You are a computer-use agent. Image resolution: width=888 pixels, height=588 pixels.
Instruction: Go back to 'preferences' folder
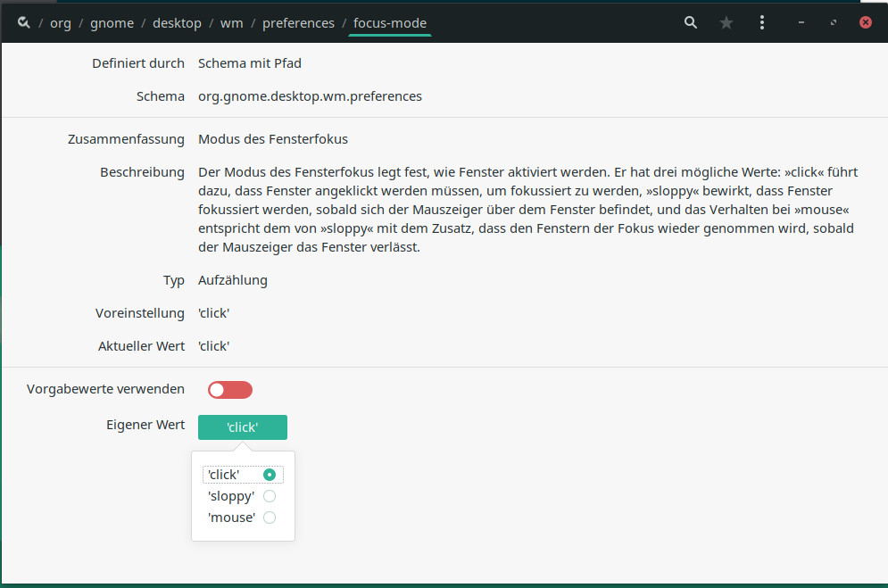point(298,23)
